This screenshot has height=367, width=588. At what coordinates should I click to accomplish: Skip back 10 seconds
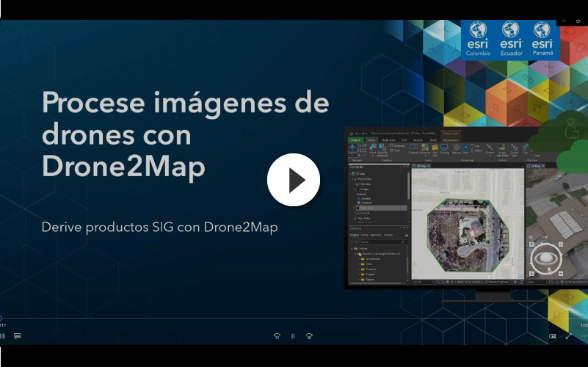(277, 336)
